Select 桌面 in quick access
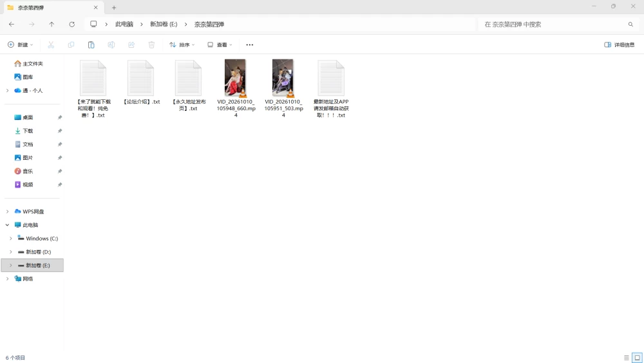The image size is (644, 363). (24, 117)
